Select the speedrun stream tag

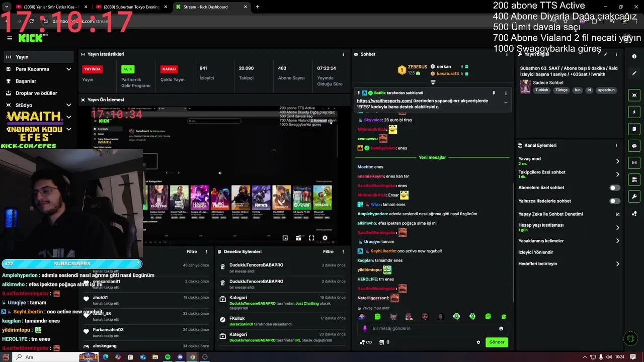[606, 90]
